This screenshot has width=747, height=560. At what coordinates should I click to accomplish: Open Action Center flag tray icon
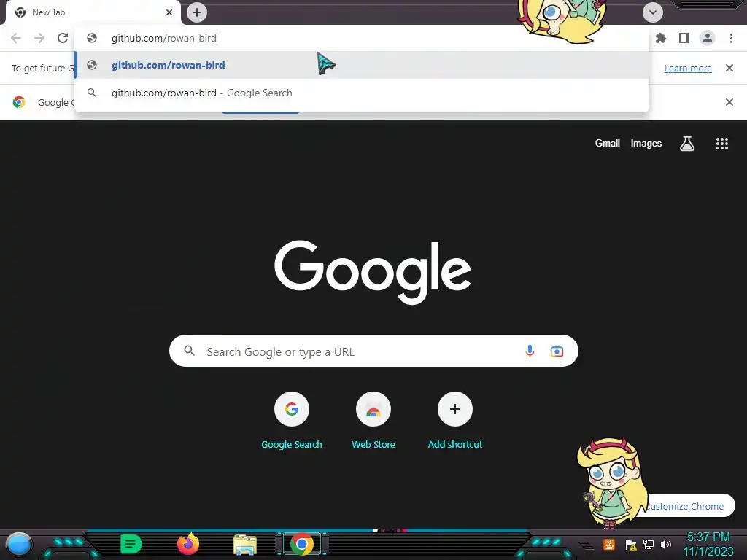point(631,544)
